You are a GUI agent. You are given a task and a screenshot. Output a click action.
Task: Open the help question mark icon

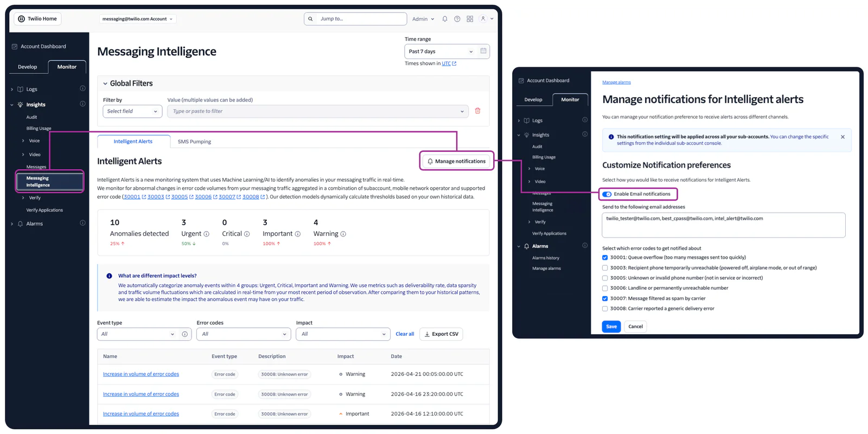point(457,19)
